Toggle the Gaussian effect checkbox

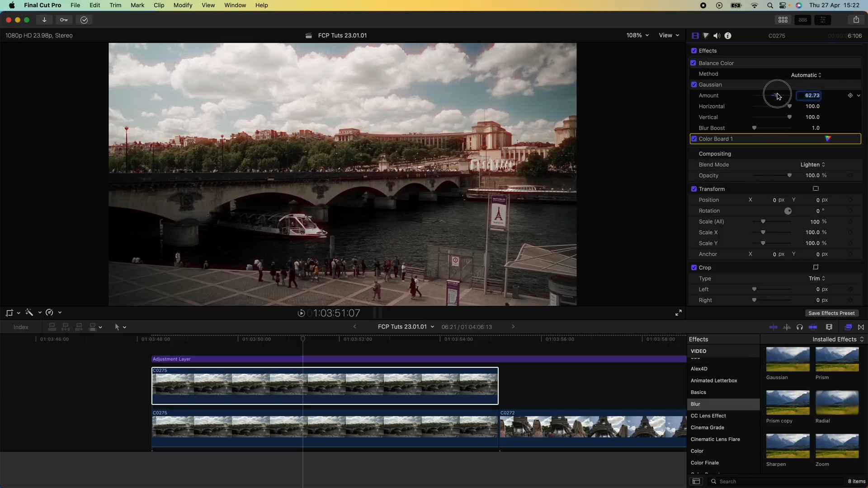pos(693,84)
